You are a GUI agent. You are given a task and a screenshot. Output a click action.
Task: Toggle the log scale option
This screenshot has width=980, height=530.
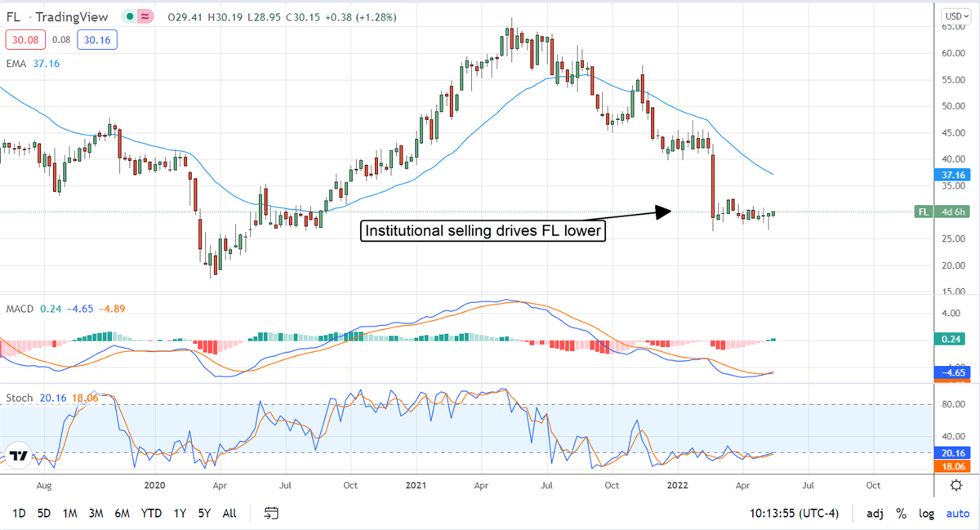[926, 514]
